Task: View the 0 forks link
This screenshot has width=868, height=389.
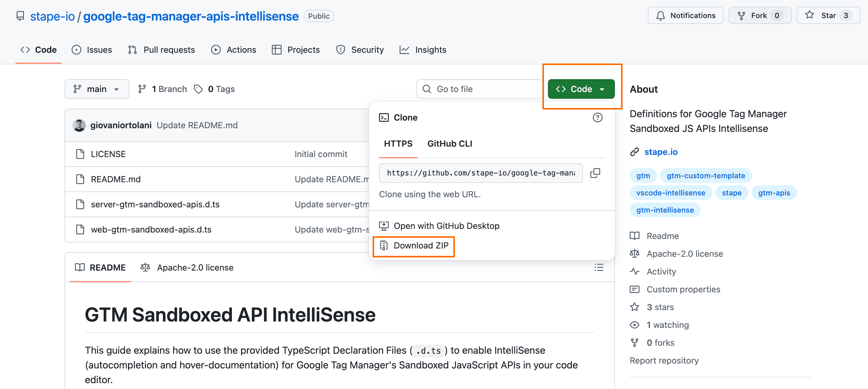Action: pyautogui.click(x=660, y=343)
